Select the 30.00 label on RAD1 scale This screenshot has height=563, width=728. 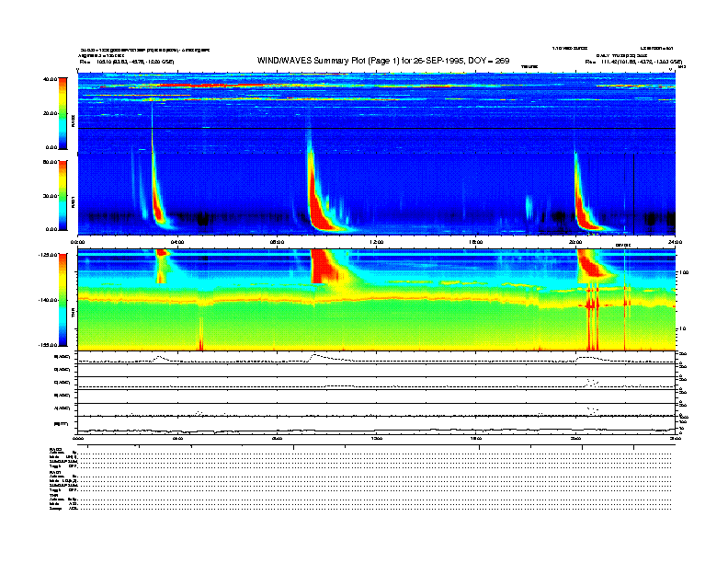coord(50,196)
